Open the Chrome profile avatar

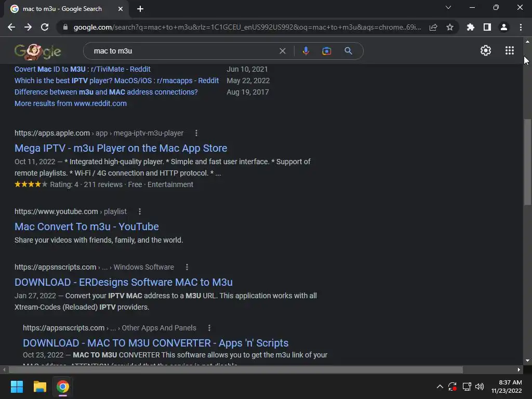coord(504,27)
